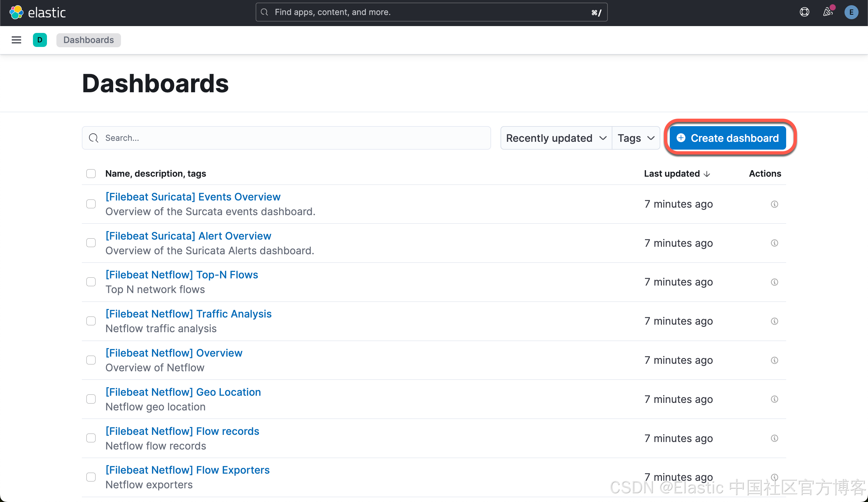Open the Tags filter dropdown

click(x=636, y=138)
